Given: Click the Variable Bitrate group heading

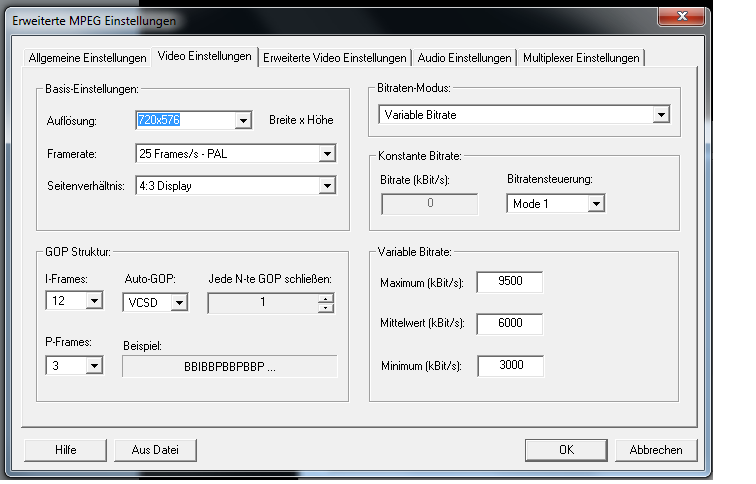Looking at the screenshot, I should pos(414,252).
